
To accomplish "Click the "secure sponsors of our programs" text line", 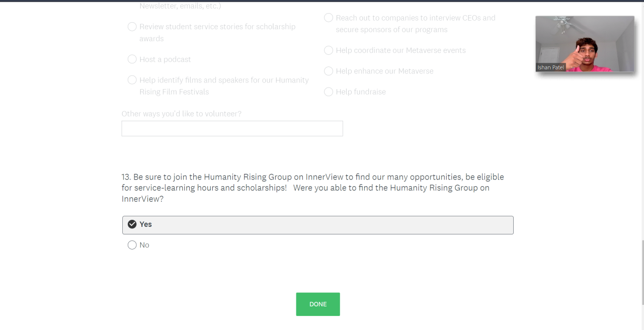I will click(x=391, y=30).
